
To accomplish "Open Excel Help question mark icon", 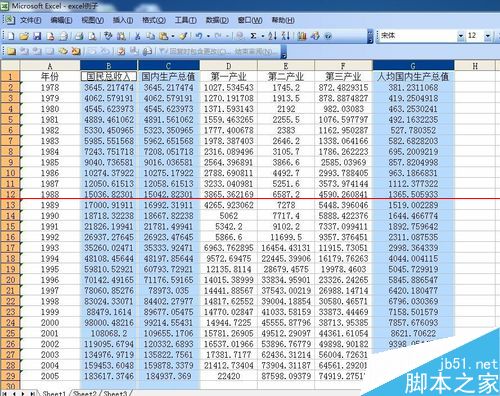I will tap(328, 36).
